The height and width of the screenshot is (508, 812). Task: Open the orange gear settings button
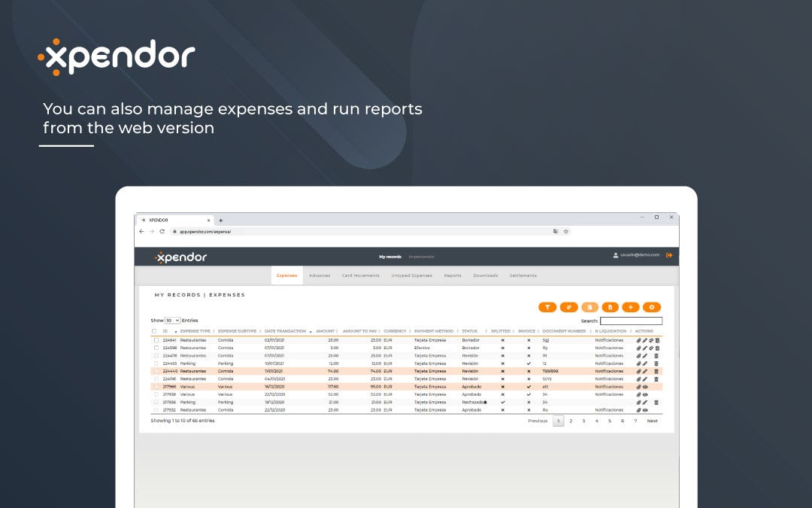[652, 307]
